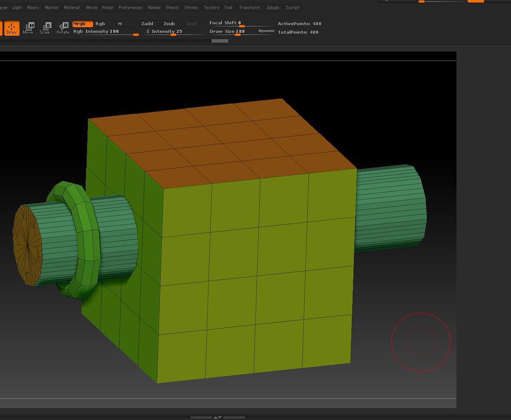511x420 pixels.
Task: Open the Movie menu
Action: click(92, 8)
